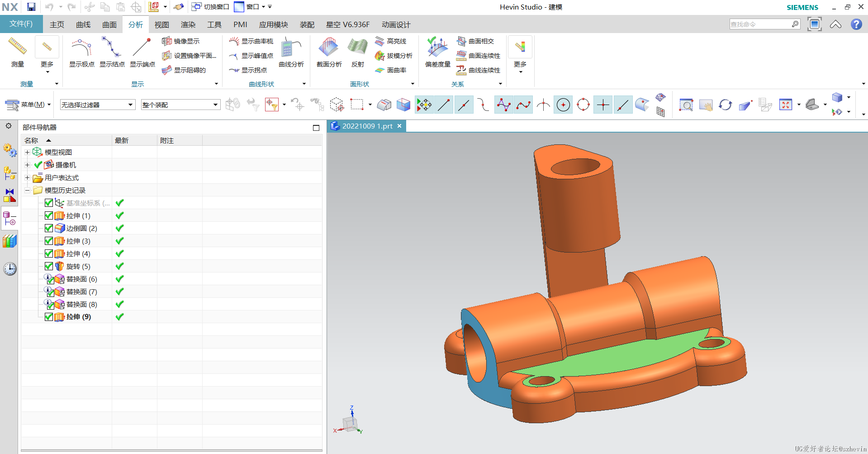Select the Reflection analysis tool

357,53
